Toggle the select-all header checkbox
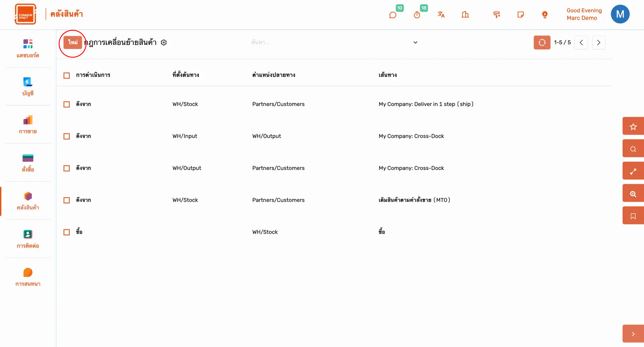The width and height of the screenshot is (644, 347). (x=67, y=75)
